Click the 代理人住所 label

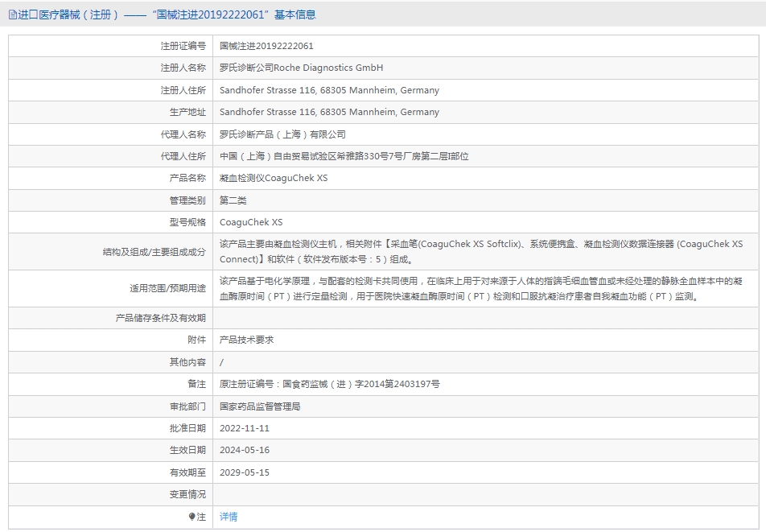[183, 156]
